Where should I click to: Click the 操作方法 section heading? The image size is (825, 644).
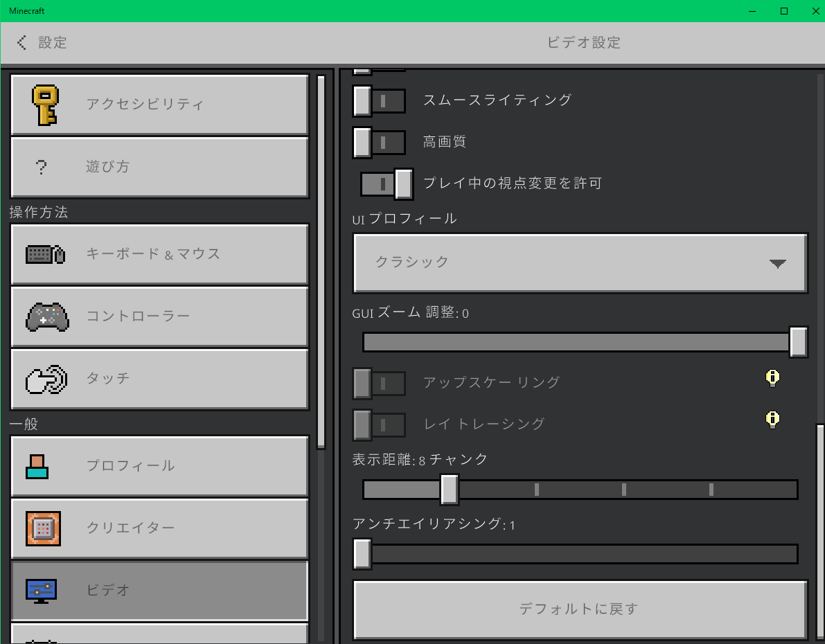[39, 212]
